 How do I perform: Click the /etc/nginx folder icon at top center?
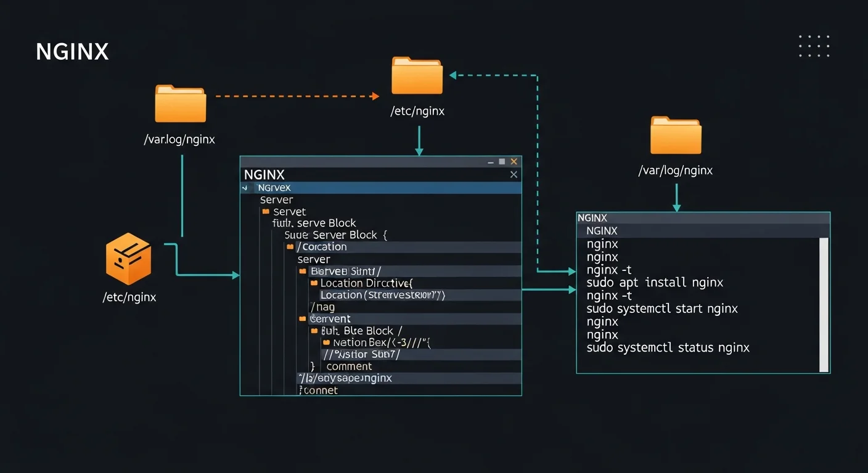click(418, 75)
